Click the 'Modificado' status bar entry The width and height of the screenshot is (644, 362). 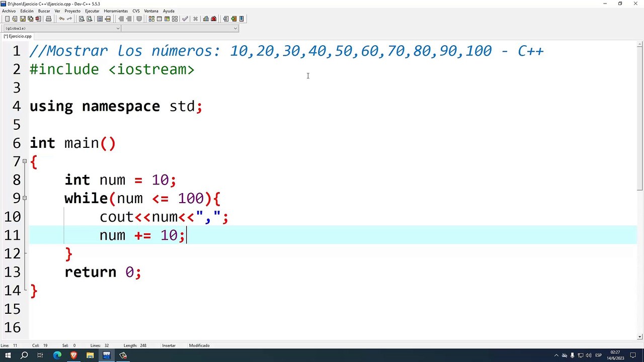tap(199, 345)
